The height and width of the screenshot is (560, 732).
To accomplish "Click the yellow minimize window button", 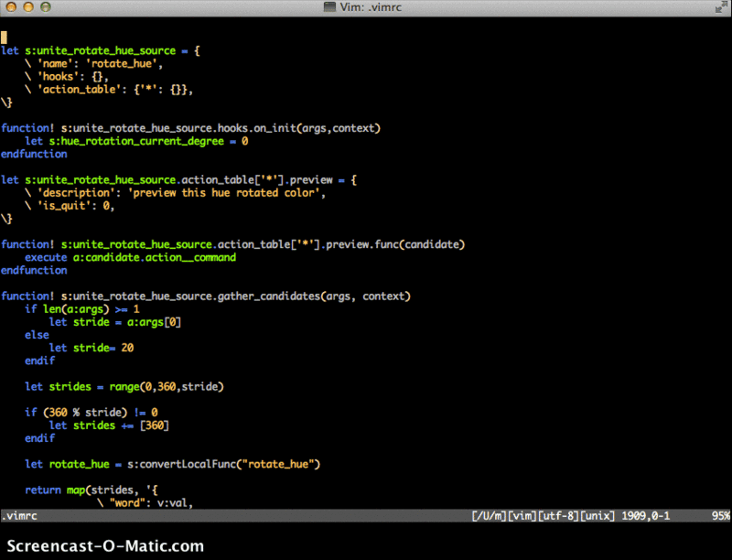I will (28, 7).
